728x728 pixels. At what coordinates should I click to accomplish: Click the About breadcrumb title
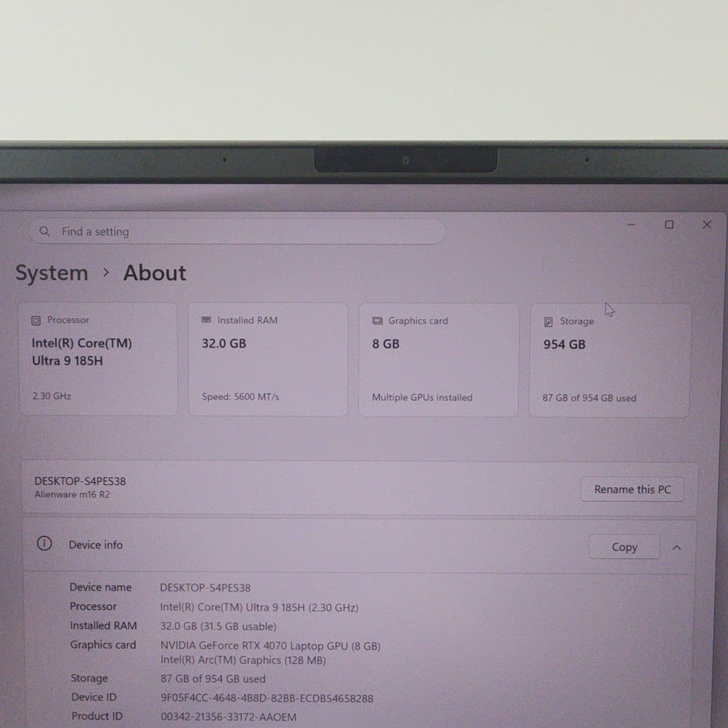pos(155,273)
